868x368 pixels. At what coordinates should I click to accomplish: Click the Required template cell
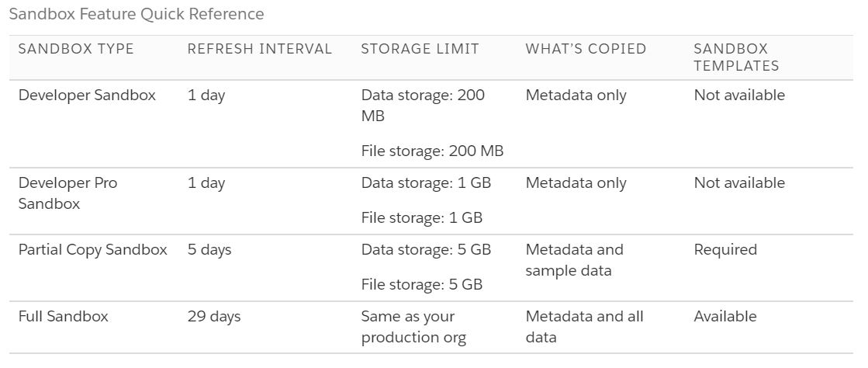point(725,250)
